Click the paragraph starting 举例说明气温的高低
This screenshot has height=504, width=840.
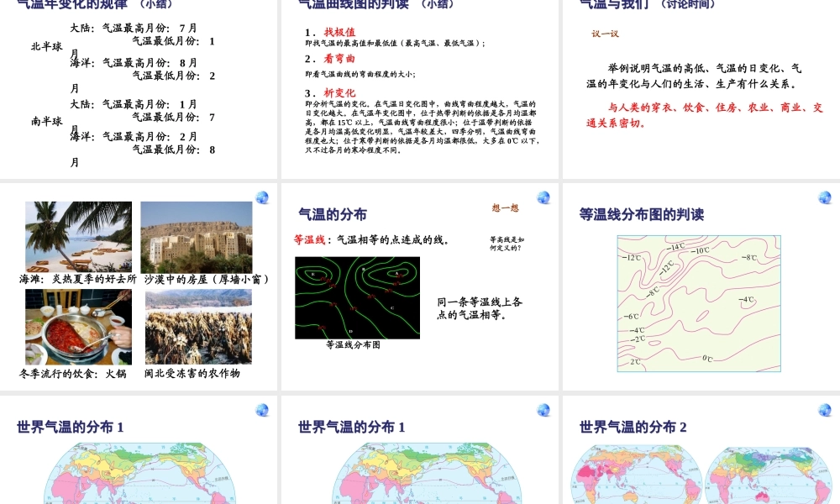[694, 76]
